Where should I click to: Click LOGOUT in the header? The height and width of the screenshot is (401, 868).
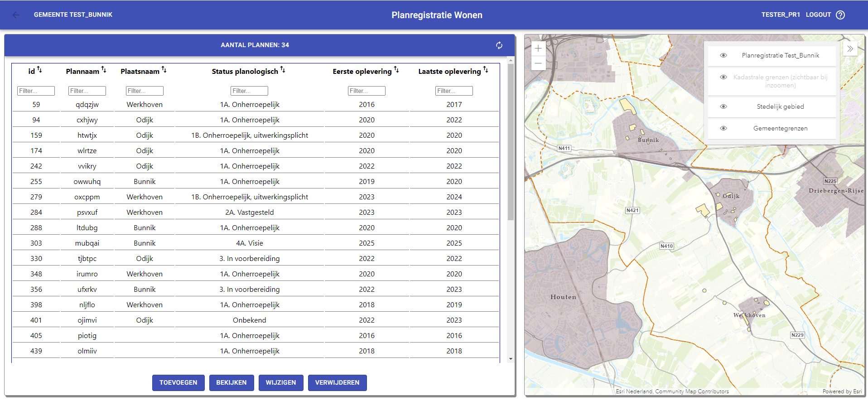pos(818,15)
